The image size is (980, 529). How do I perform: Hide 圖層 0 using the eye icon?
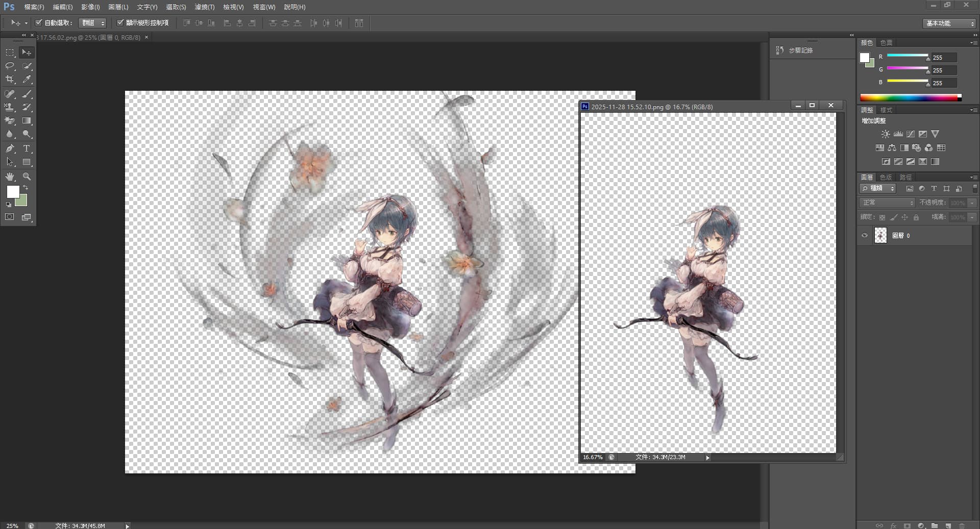tap(865, 236)
